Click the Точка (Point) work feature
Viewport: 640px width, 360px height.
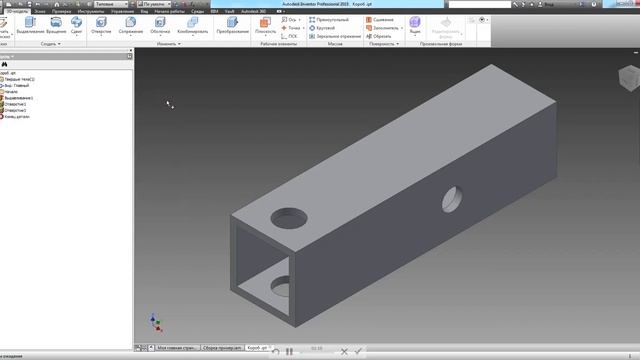(291, 28)
